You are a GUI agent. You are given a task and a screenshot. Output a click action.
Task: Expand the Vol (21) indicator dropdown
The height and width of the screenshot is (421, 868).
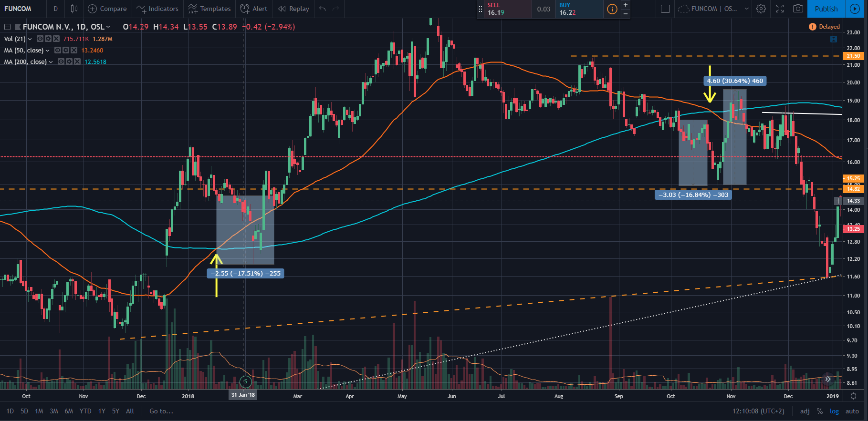(30, 39)
